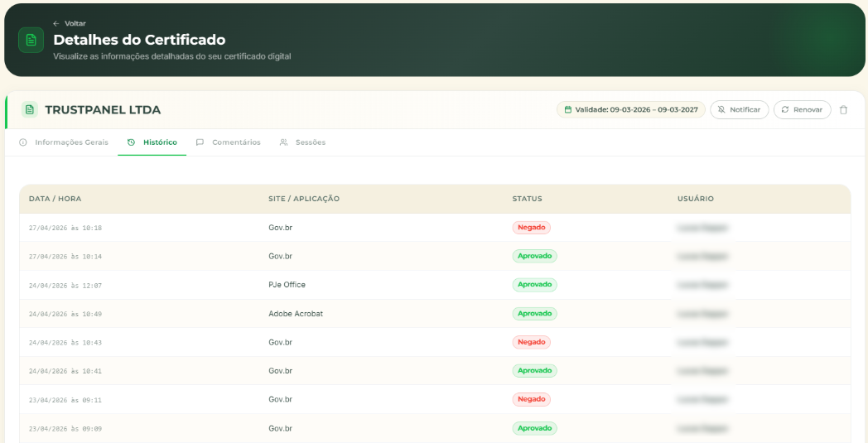This screenshot has width=868, height=443.
Task: Click the document icon beside TRUSTPANEL LTDA
Action: 30,109
